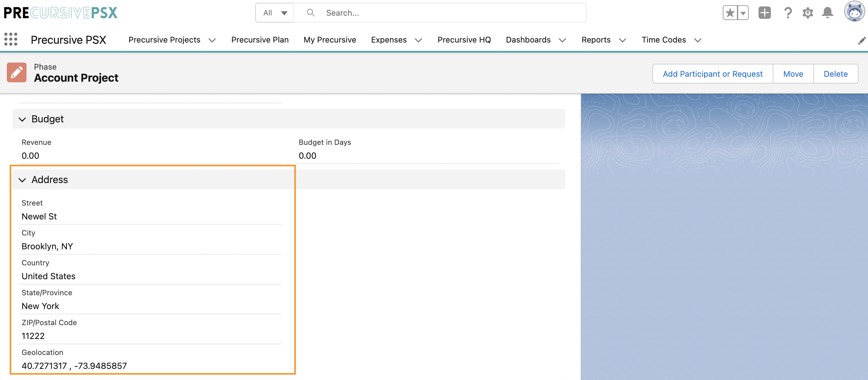Screen dimensions: 868x380
Task: Open the Precursive HQ tab
Action: [x=464, y=40]
